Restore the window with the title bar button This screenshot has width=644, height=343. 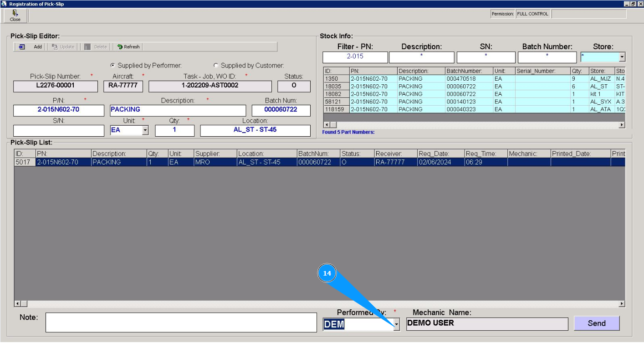point(633,4)
